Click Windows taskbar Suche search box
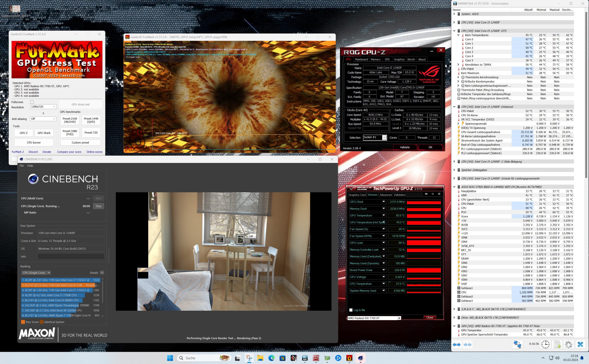The height and width of the screenshot is (364, 589). [204, 358]
